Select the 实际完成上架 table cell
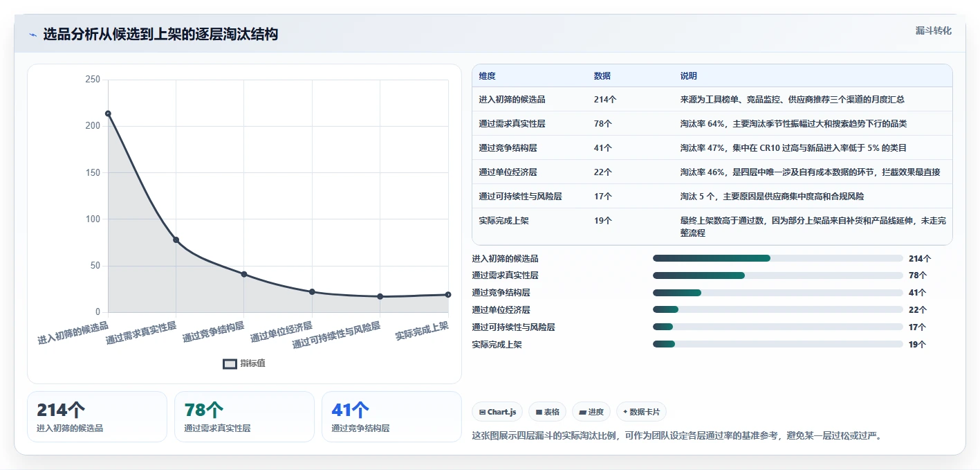 point(530,226)
